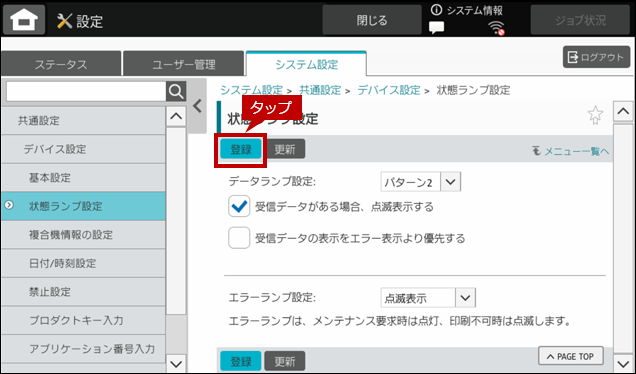This screenshot has height=374, width=636.
Task: Switch to the ステータス tab
Action: pos(61,64)
